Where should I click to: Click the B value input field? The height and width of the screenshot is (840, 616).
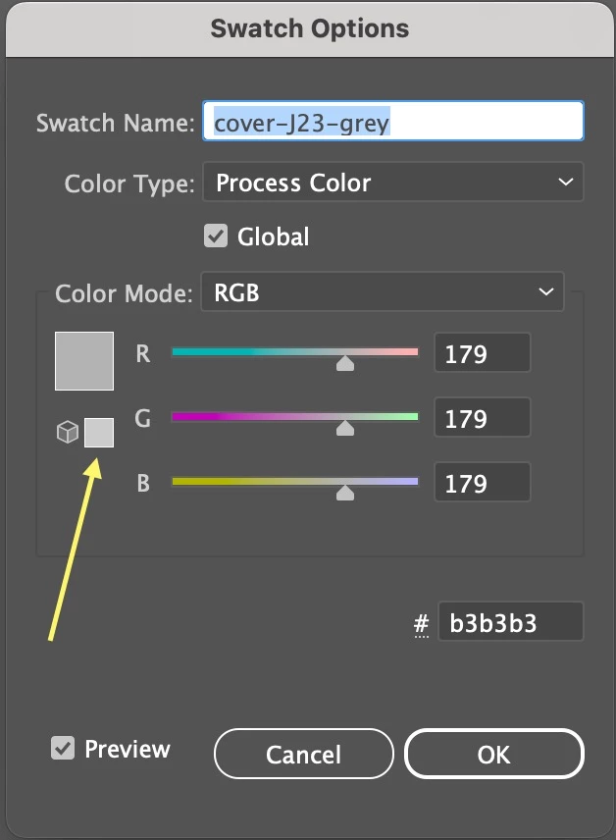point(482,483)
